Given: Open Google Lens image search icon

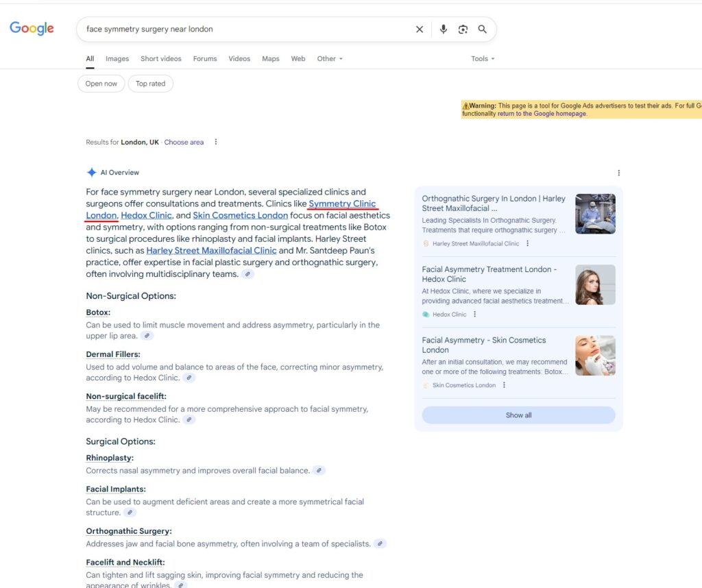Looking at the screenshot, I should [x=463, y=29].
